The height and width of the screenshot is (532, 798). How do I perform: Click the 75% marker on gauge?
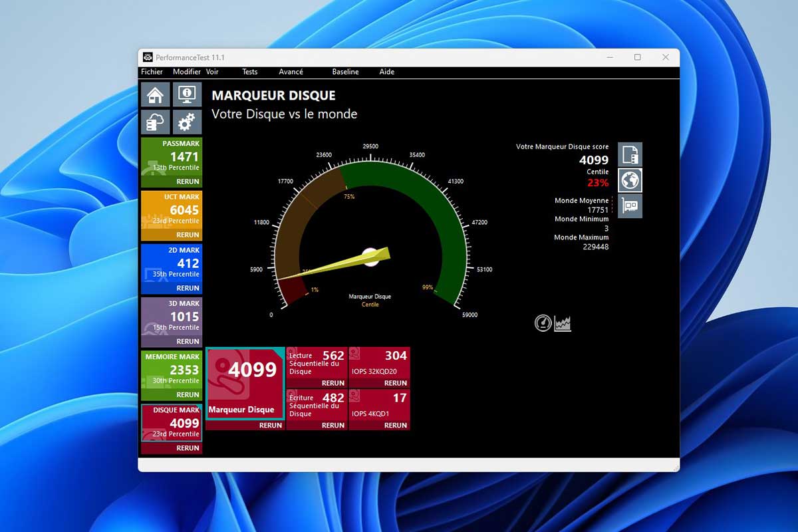point(349,197)
